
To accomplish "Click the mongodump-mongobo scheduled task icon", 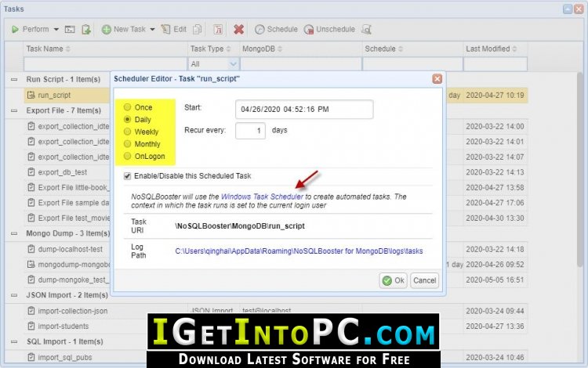I will (31, 265).
